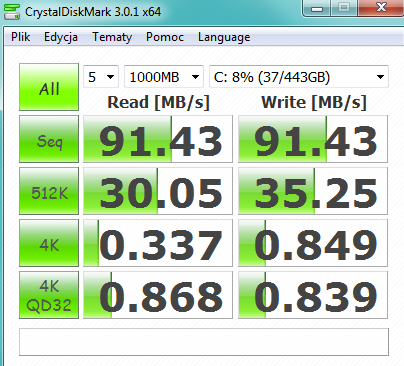Open the Pomoc menu
The height and width of the screenshot is (366, 404).
(x=165, y=37)
